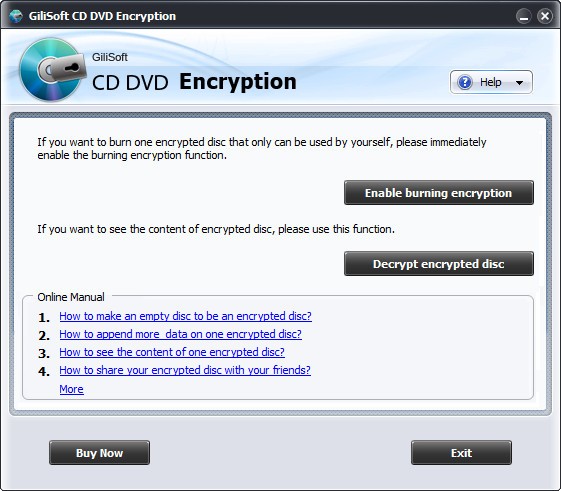Open link about sharing disc with friends
Viewport: 561px width, 491px height.
(185, 370)
